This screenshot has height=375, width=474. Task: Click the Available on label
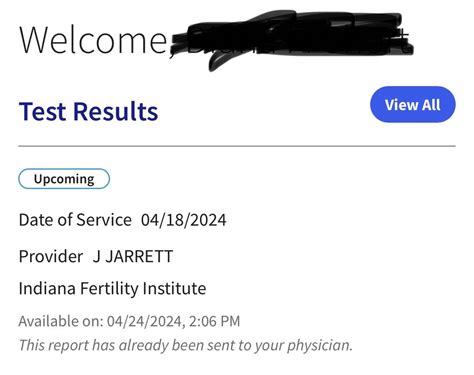(x=61, y=321)
